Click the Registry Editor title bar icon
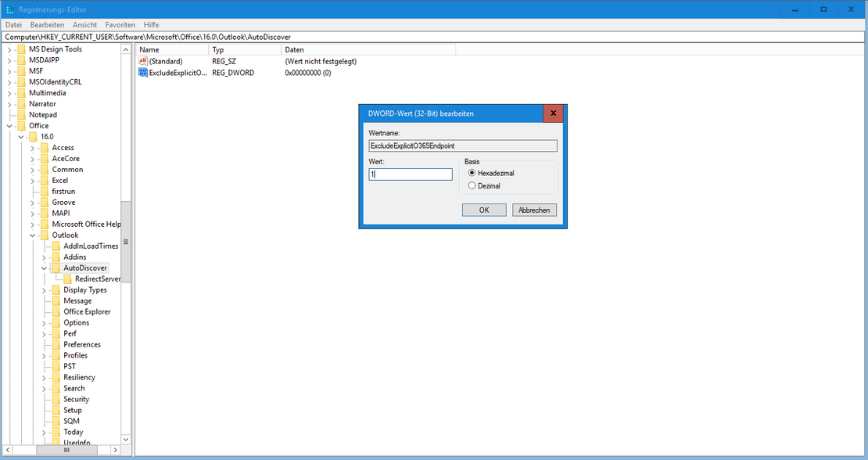The width and height of the screenshot is (868, 460). point(9,9)
